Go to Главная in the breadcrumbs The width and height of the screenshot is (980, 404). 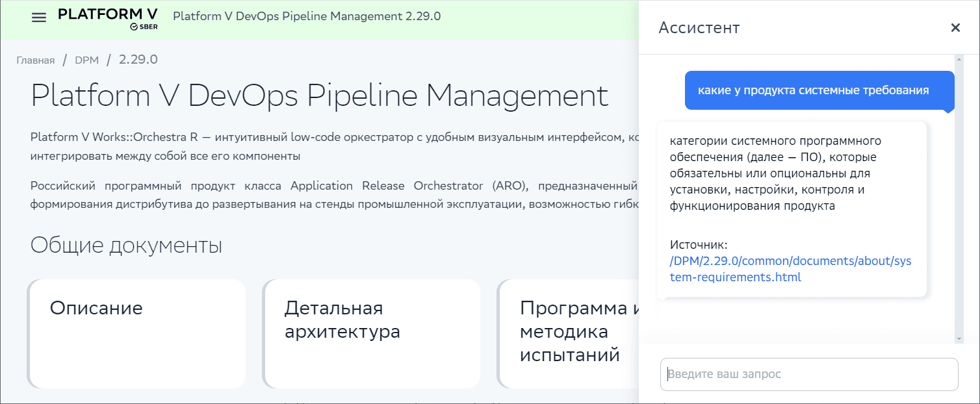tap(36, 60)
